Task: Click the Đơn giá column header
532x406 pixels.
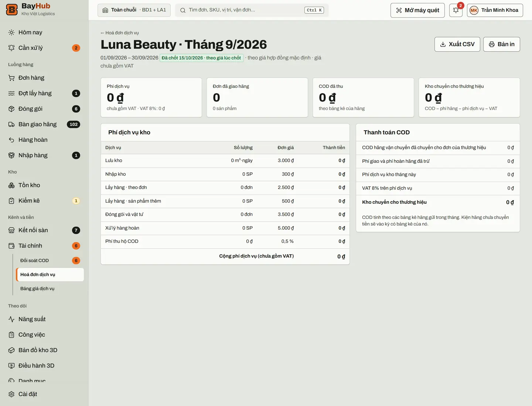Action: 286,148
